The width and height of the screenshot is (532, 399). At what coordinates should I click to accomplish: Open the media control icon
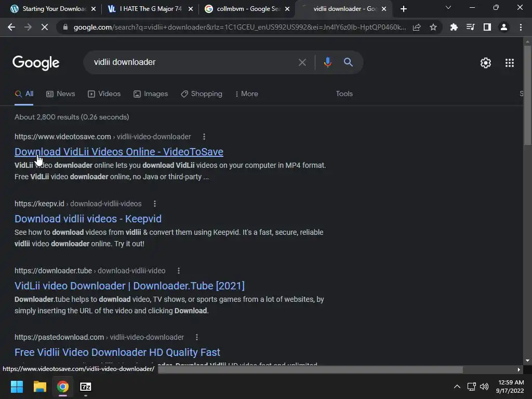[470, 27]
